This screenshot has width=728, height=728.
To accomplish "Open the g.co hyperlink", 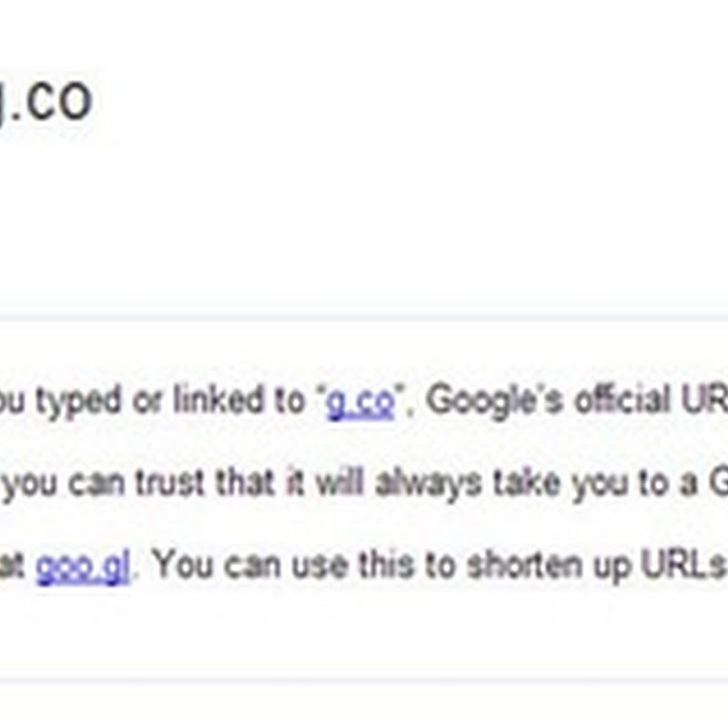I will 360,403.
